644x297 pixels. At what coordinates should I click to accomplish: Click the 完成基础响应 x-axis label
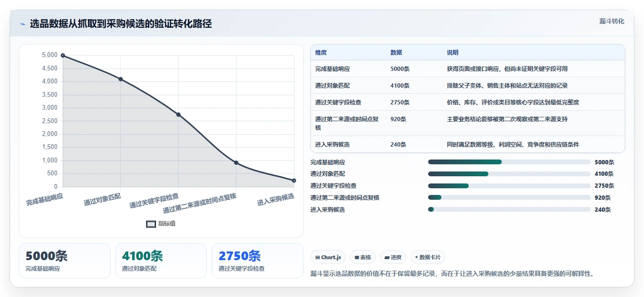pyautogui.click(x=45, y=199)
